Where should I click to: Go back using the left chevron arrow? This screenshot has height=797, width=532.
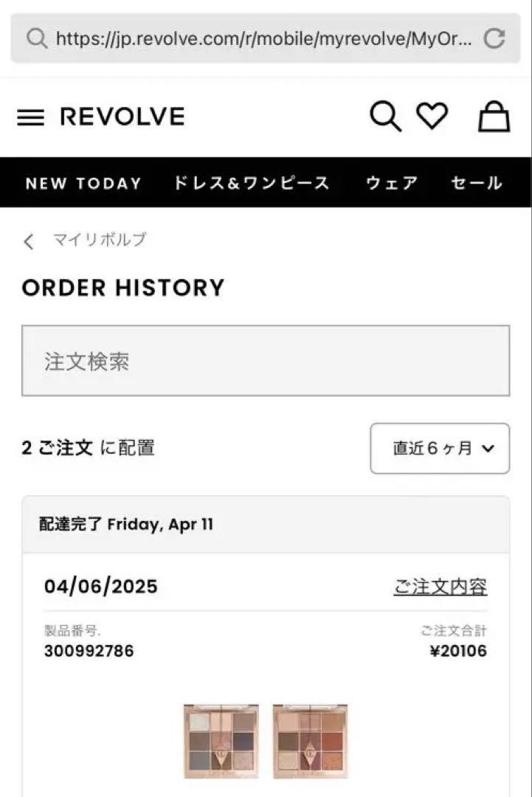(29, 241)
